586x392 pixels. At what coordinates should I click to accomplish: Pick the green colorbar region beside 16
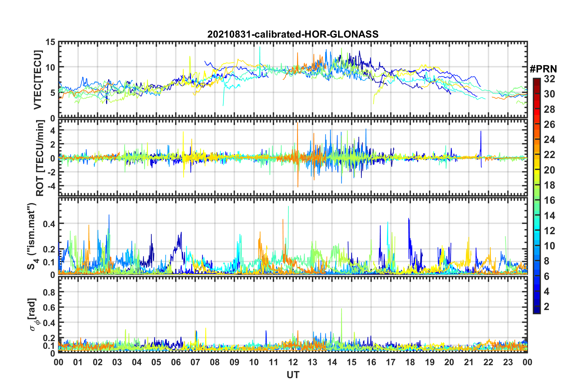coord(536,201)
